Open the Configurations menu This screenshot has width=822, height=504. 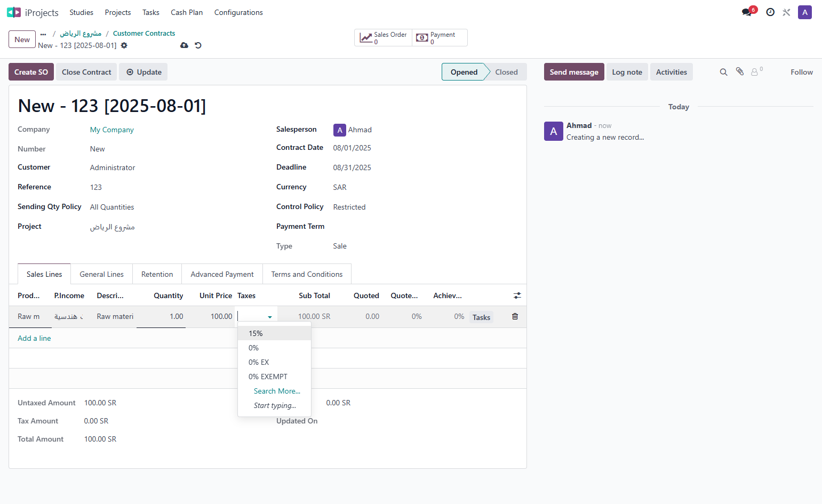coord(238,12)
